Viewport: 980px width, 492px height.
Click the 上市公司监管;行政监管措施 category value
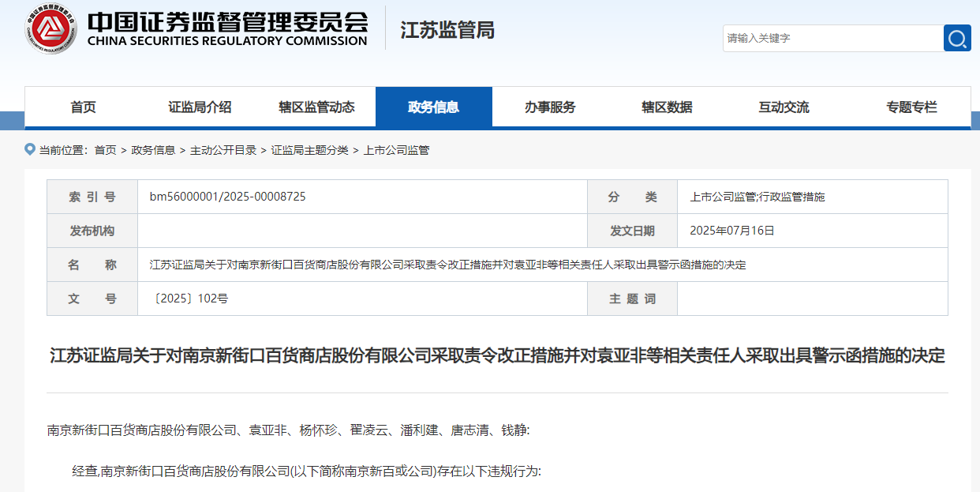point(757,197)
